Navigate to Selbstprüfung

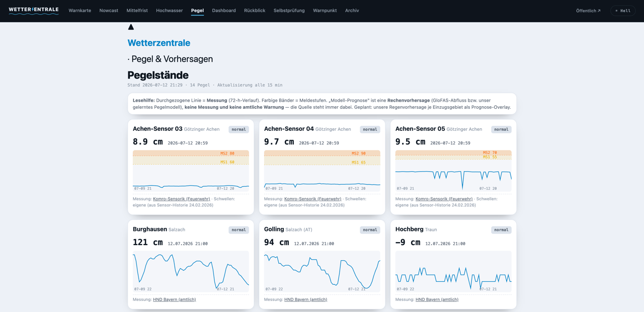[289, 11]
